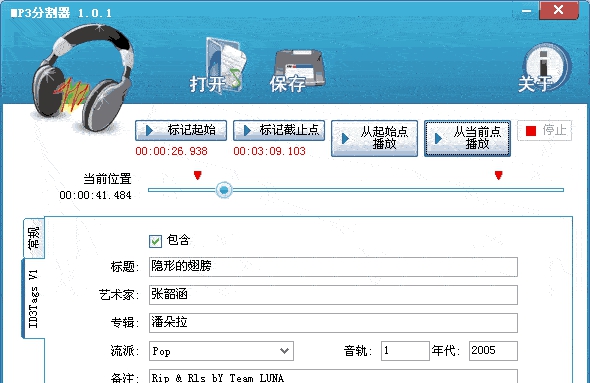590x383 pixels.
Task: Edit the 音轨 track number field
Action: [405, 351]
